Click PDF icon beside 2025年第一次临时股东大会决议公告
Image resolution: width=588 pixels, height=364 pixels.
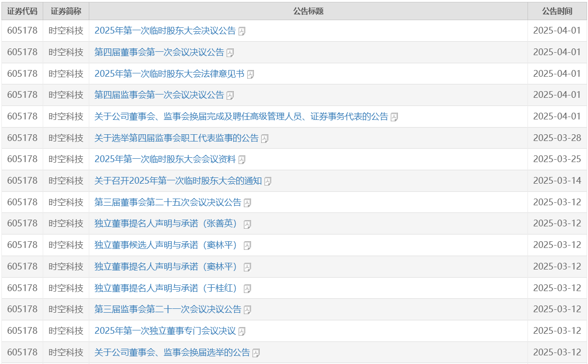click(242, 31)
